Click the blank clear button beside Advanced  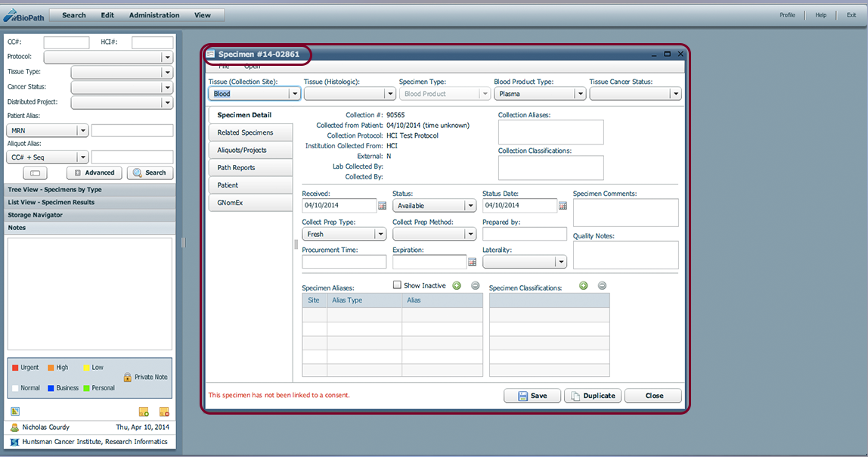(35, 173)
